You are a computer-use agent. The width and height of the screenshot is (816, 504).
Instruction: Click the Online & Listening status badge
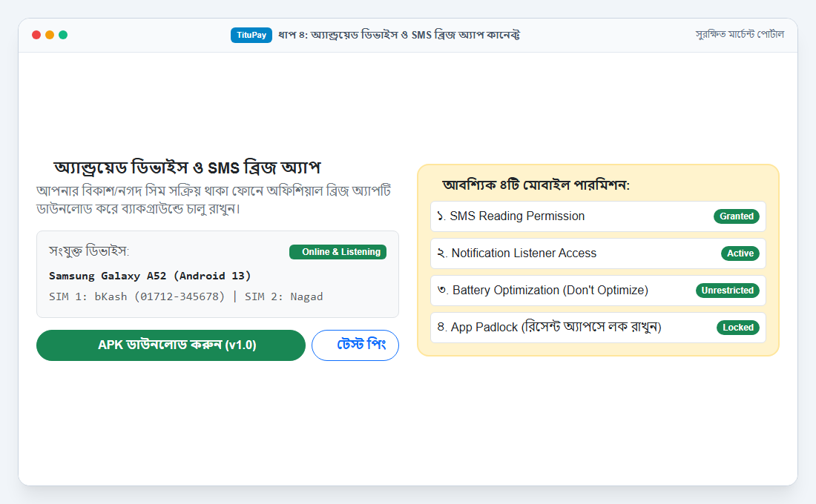pyautogui.click(x=338, y=252)
